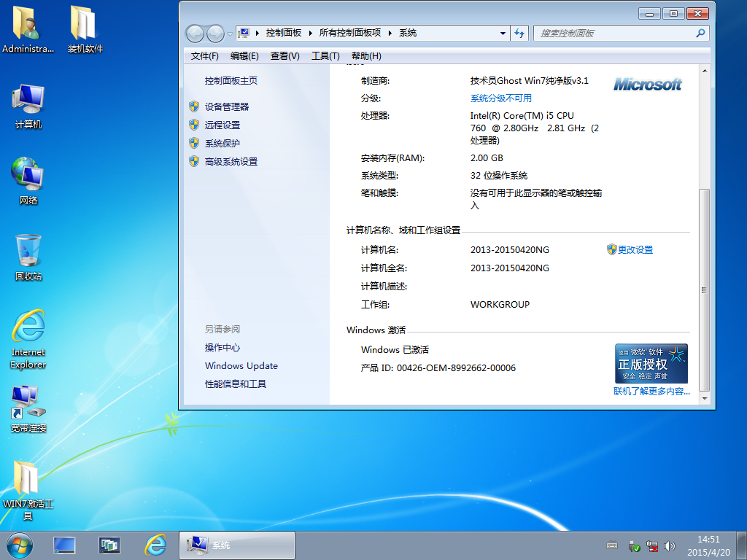Select Internet Explorer desktop shortcut

[x=28, y=339]
